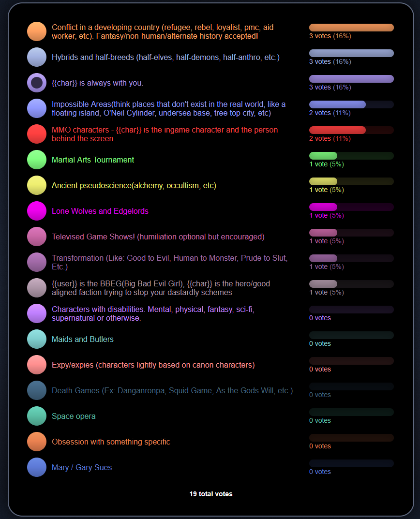Click the '{{user}} is the BBEG' option text
The height and width of the screenshot is (519, 420).
click(161, 288)
